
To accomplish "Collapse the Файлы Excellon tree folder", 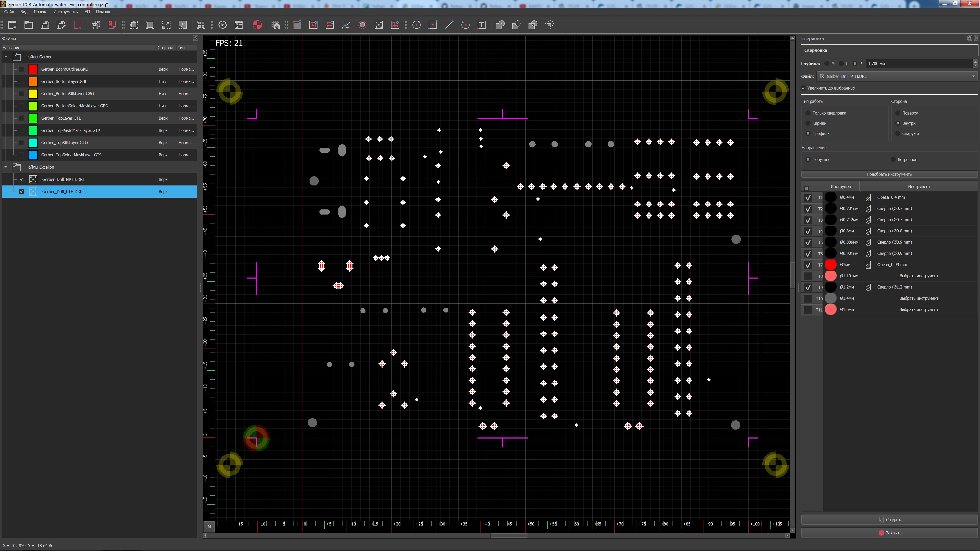I will [6, 167].
